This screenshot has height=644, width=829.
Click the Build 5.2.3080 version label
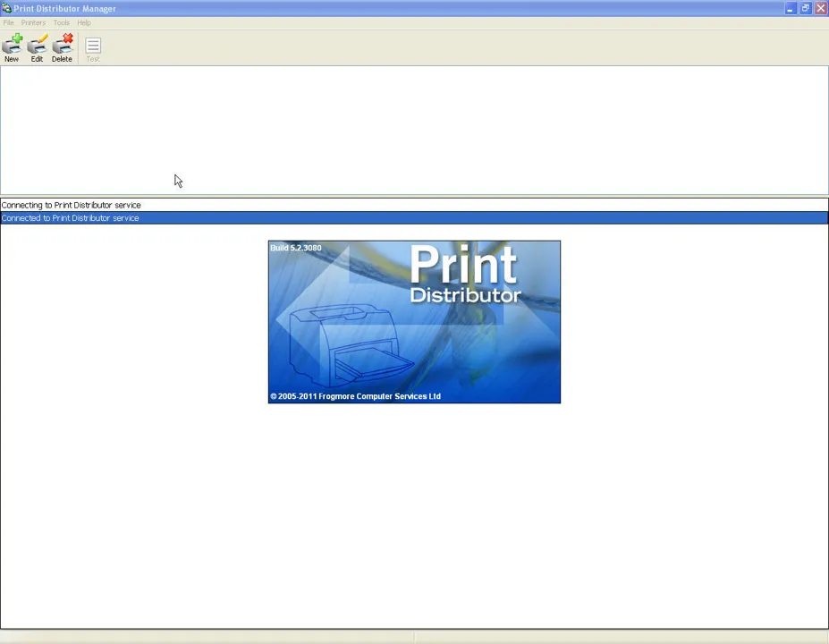tap(296, 248)
